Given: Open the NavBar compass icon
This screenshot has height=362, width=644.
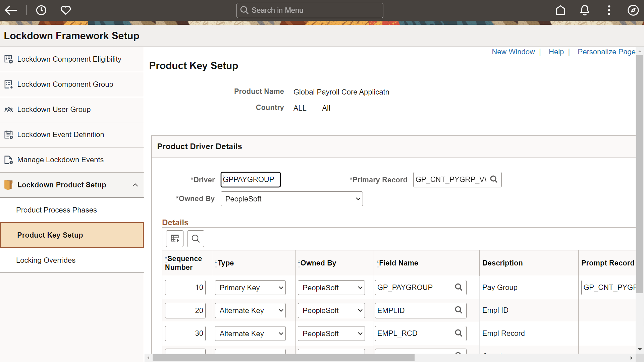Looking at the screenshot, I should click(x=633, y=10).
